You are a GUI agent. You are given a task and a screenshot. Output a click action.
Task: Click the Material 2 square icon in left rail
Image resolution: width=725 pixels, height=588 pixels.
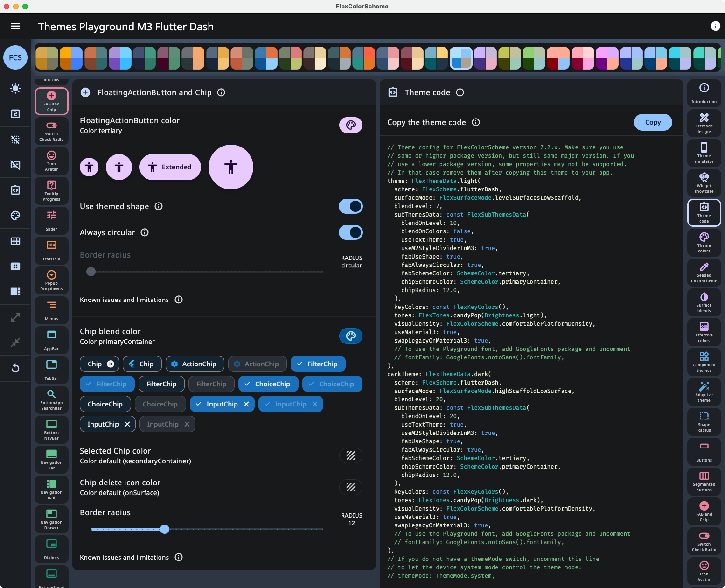[x=15, y=114]
